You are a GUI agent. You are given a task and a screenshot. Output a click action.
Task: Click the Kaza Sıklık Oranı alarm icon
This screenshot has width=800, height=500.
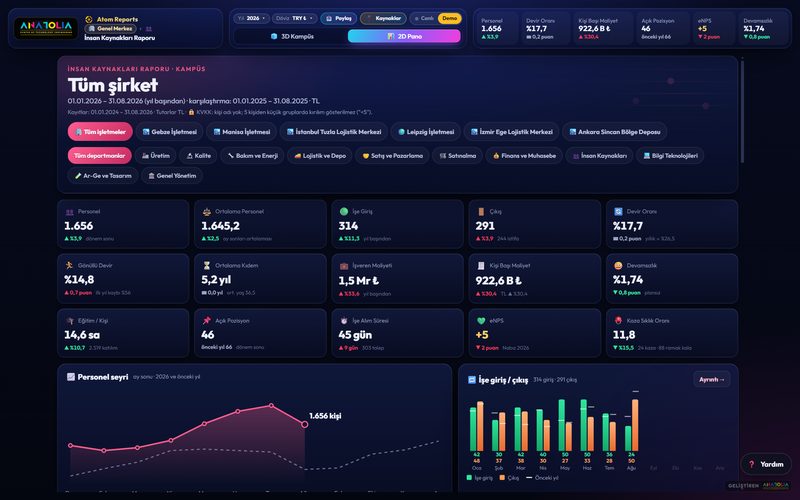tap(618, 321)
